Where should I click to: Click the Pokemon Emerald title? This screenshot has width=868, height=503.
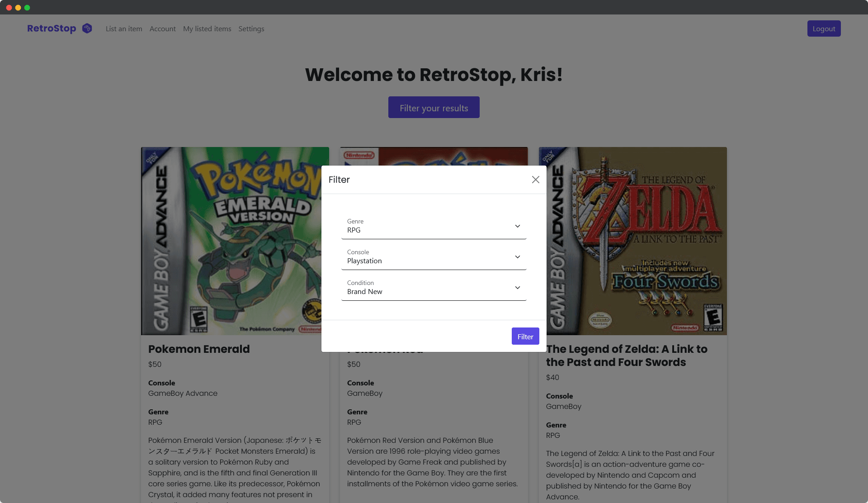point(199,349)
